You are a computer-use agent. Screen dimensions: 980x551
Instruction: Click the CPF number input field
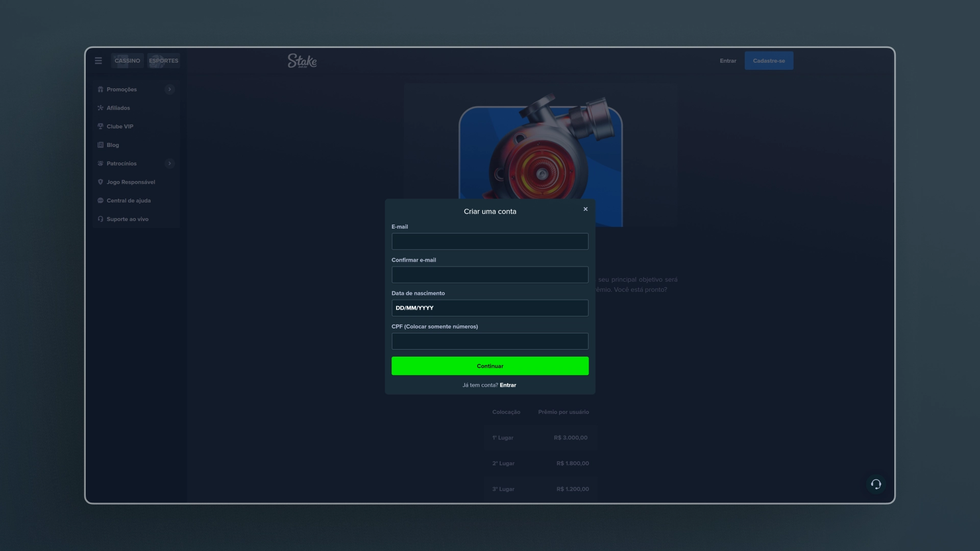(x=489, y=341)
